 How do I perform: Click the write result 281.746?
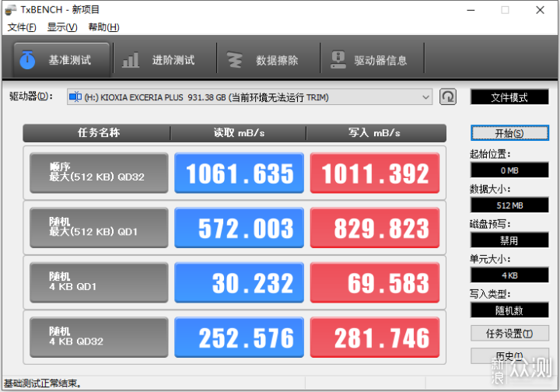[x=375, y=337]
